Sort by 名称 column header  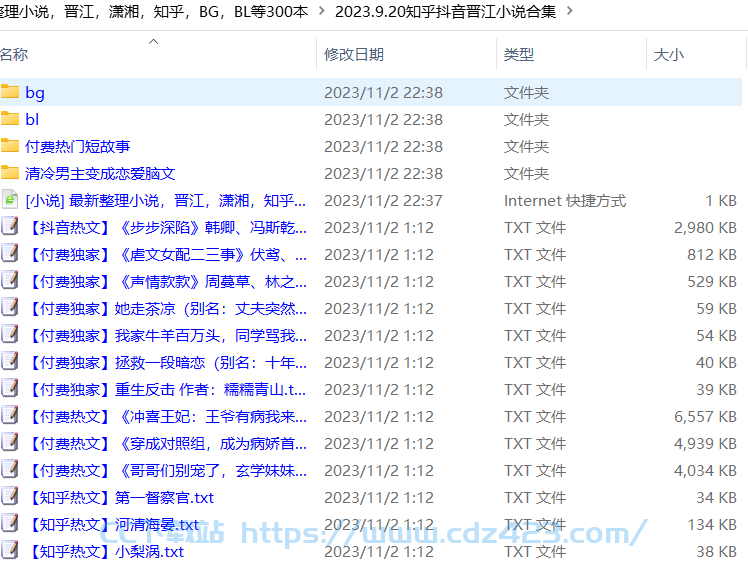(14, 54)
